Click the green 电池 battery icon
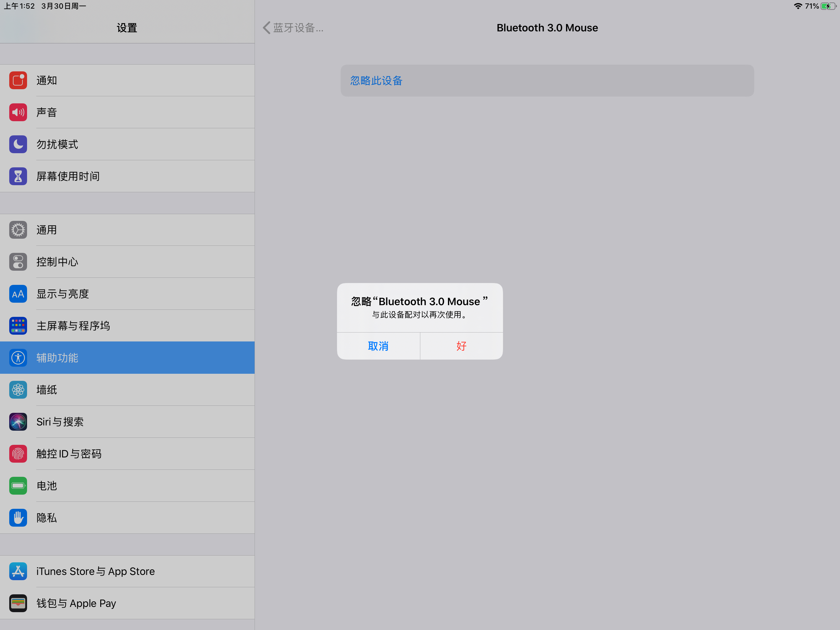Image resolution: width=840 pixels, height=630 pixels. click(x=18, y=486)
